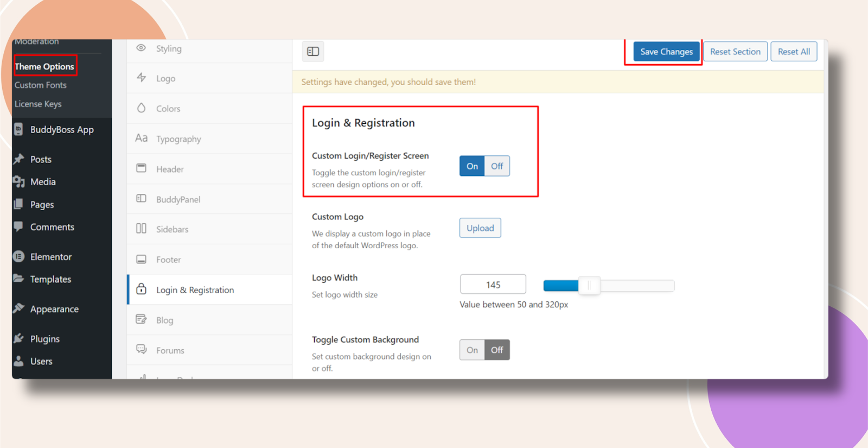
Task: Turn Custom Login/Register Screen Off
Action: coord(497,166)
